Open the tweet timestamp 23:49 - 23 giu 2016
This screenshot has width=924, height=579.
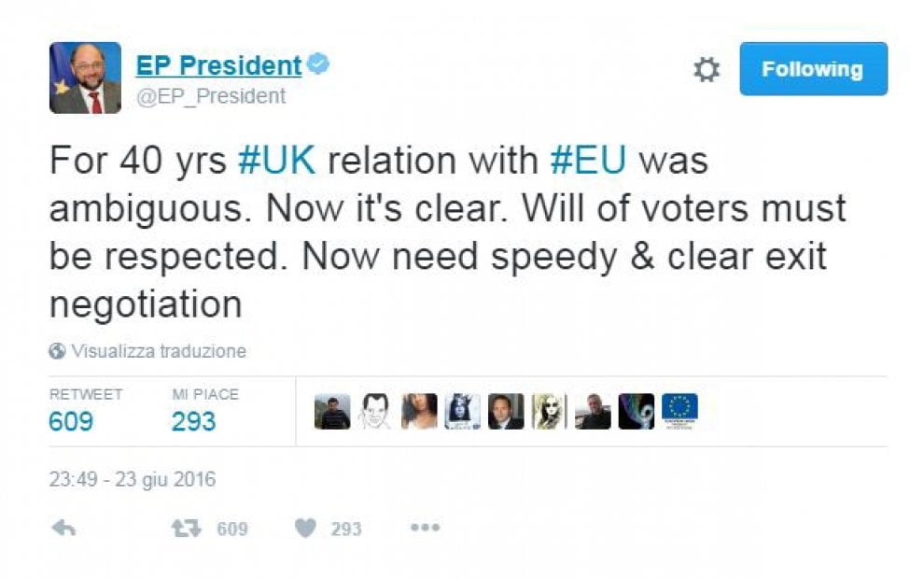coord(133,479)
